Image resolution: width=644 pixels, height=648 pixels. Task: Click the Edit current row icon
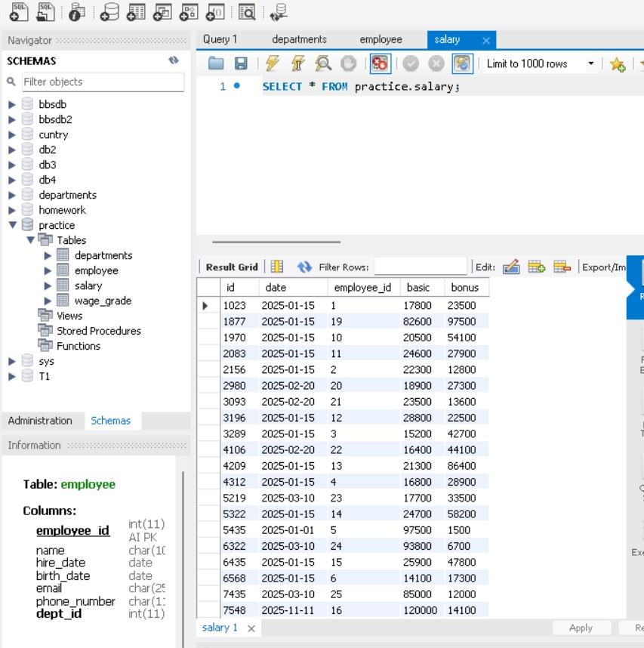(511, 267)
